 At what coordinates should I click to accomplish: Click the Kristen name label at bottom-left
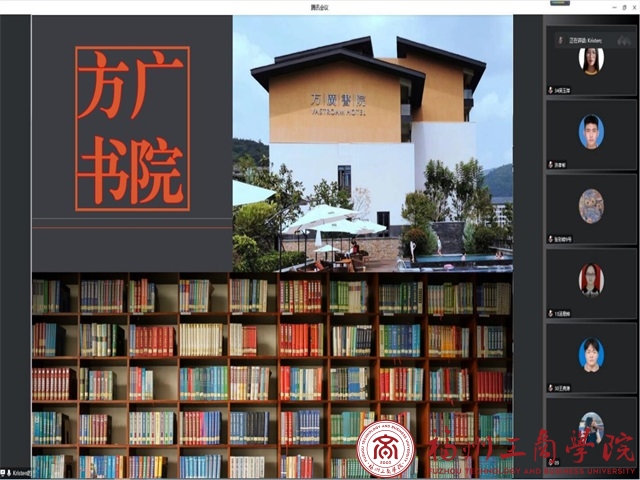tap(20, 472)
